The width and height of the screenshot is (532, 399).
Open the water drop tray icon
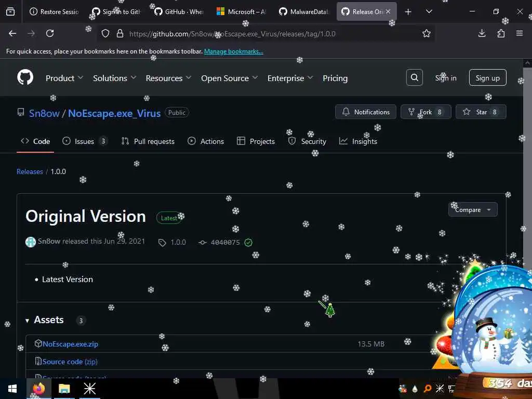tap(415, 389)
